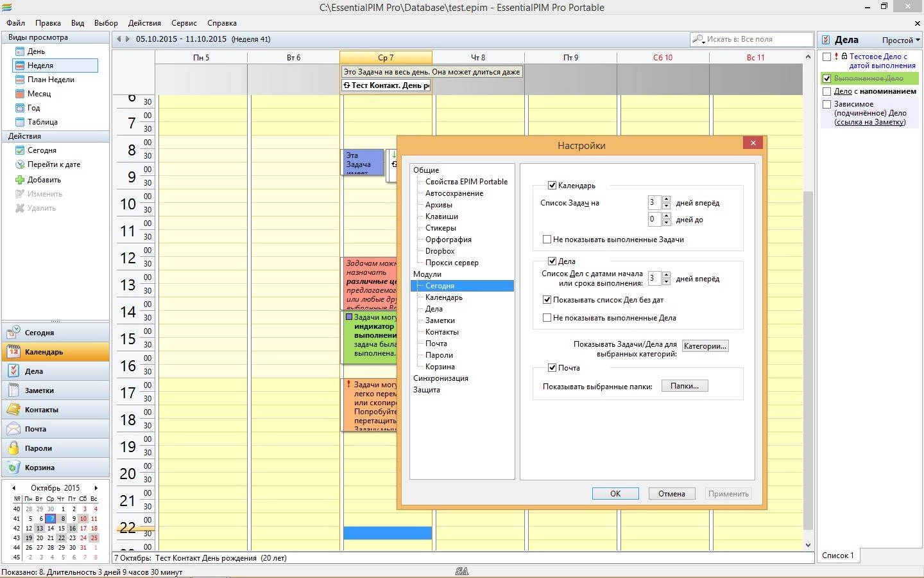Go to previous week arrow

119,39
